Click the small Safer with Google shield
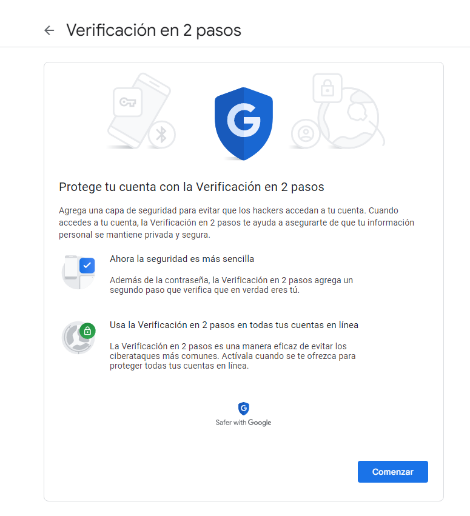The height and width of the screenshot is (516, 470). pyautogui.click(x=244, y=408)
